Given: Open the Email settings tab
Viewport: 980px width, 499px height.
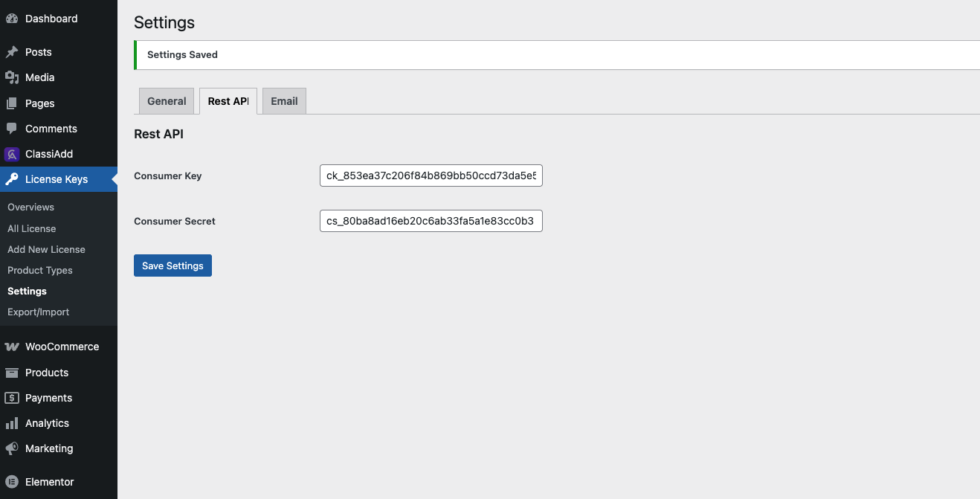Looking at the screenshot, I should tap(283, 100).
